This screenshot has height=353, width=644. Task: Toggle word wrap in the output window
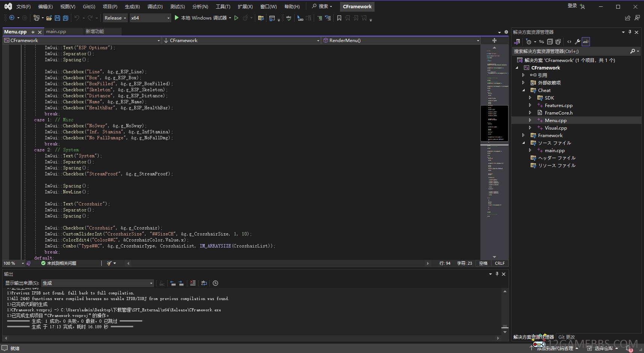coord(204,283)
